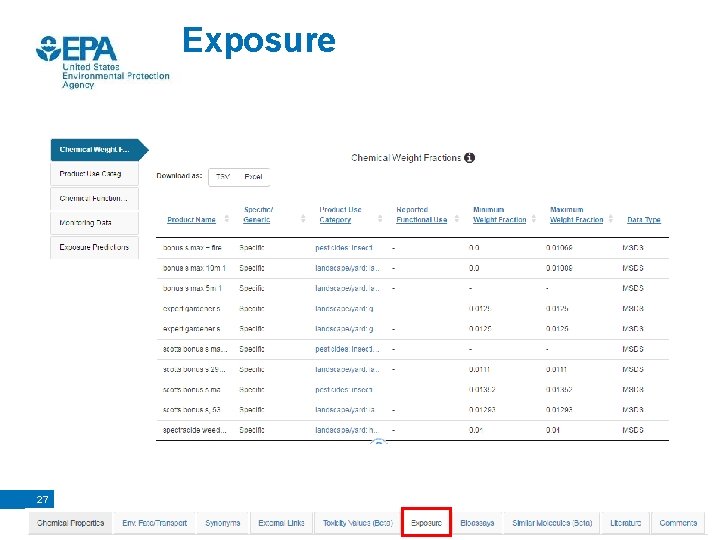This screenshot has height=540, width=720.
Task: Switch to the Comments tab
Action: point(678,523)
